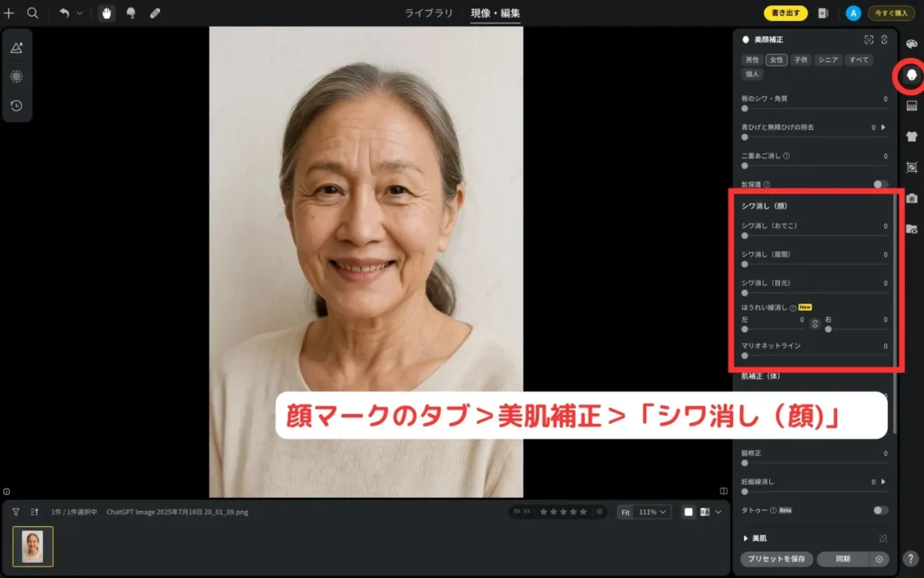
Task: Select the 個人 filter
Action: [x=752, y=74]
